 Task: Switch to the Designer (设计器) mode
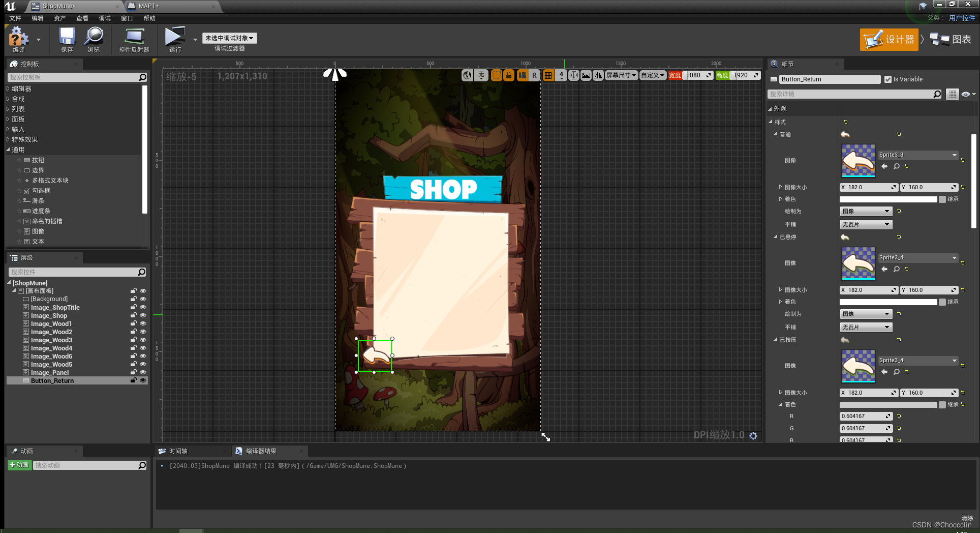click(889, 39)
